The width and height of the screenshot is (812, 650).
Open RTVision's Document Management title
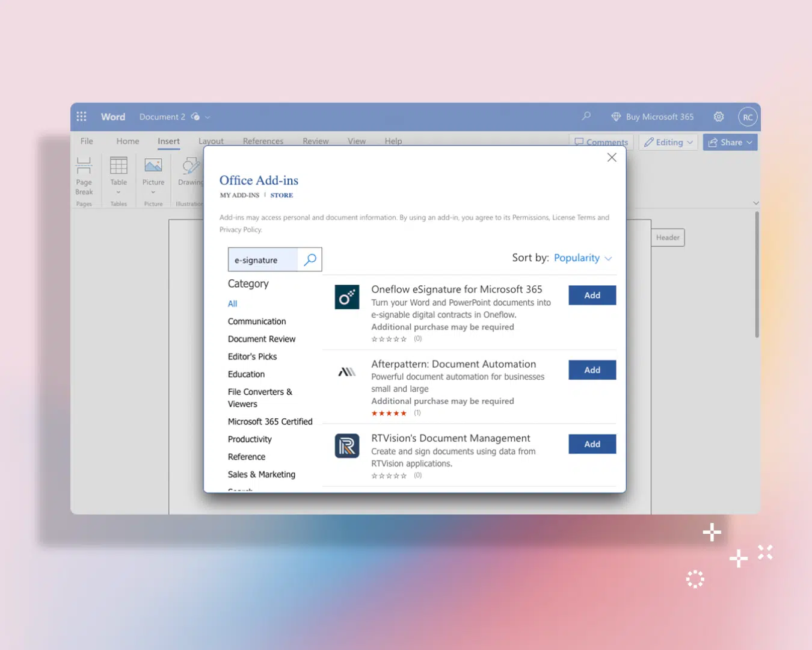451,438
